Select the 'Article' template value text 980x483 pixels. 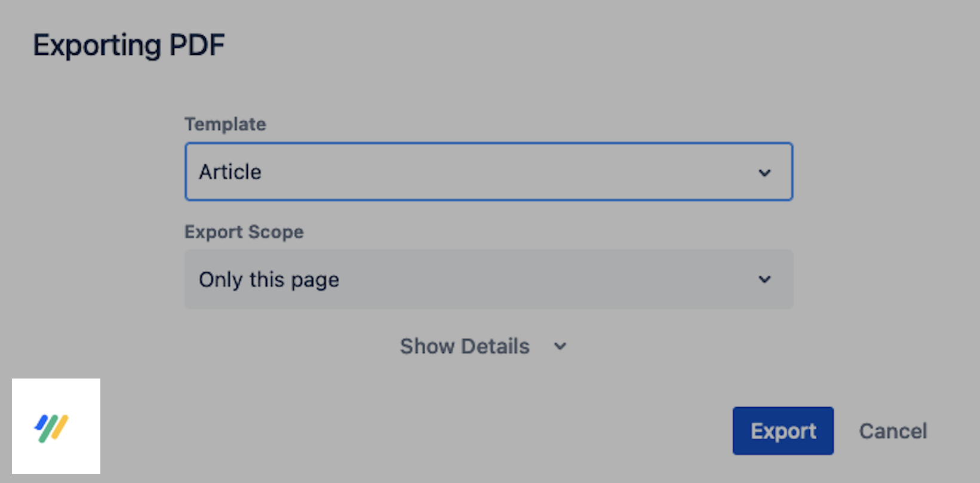point(231,172)
